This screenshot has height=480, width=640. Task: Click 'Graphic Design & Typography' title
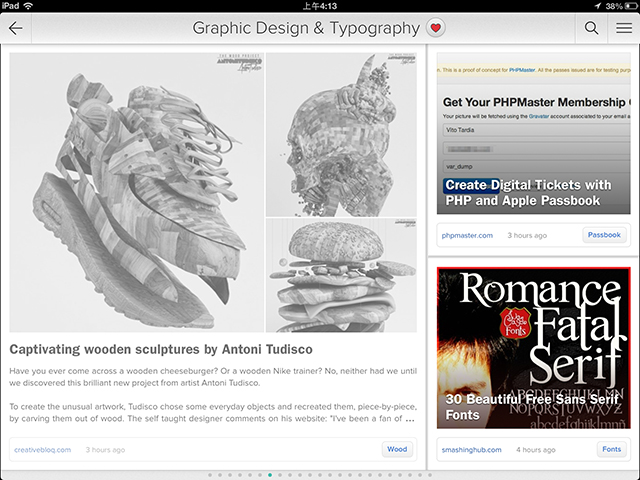(306, 28)
